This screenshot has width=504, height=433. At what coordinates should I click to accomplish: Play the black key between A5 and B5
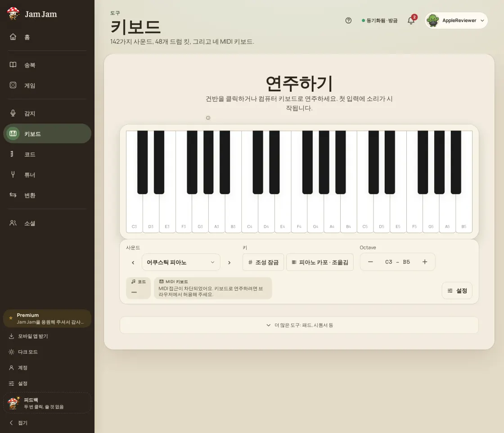[x=456, y=162]
